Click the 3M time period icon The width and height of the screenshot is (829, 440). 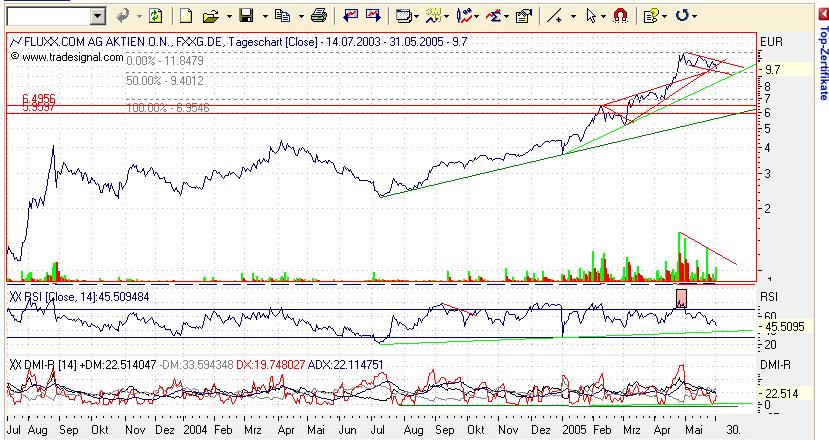click(434, 16)
